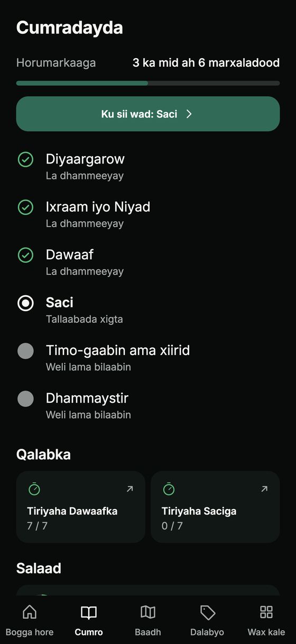296x644 pixels.
Task: Tap the chevron beside Ku sii wad: Saci
Action: 189,114
